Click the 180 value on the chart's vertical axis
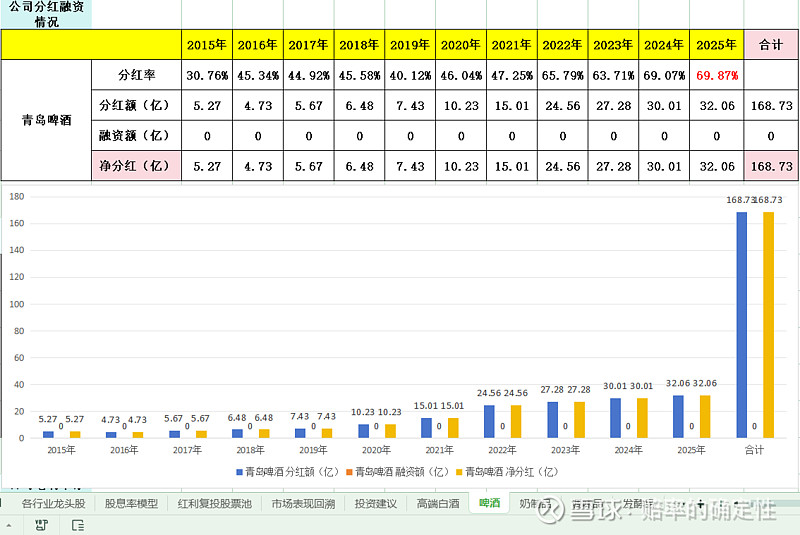The height and width of the screenshot is (535, 800). click(17, 196)
